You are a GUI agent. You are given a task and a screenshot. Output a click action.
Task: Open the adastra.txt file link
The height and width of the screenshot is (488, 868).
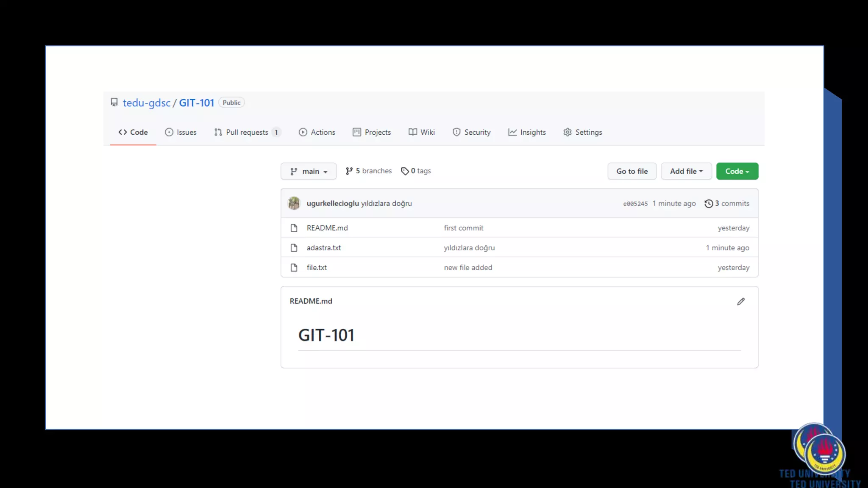323,248
